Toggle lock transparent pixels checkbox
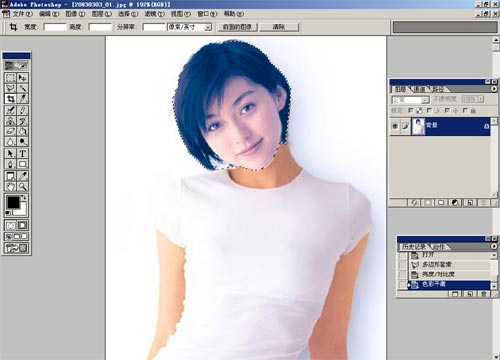This screenshot has width=500, height=360. tap(411, 110)
